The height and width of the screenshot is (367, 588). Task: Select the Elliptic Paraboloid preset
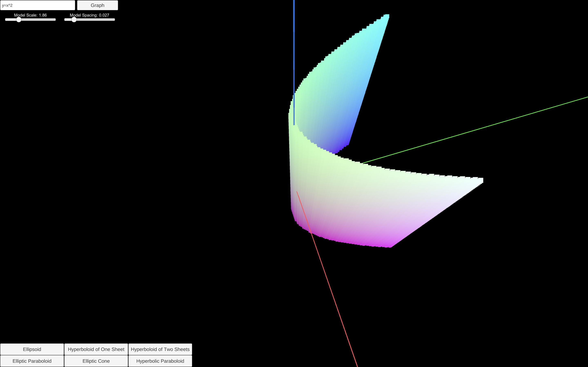click(x=32, y=361)
